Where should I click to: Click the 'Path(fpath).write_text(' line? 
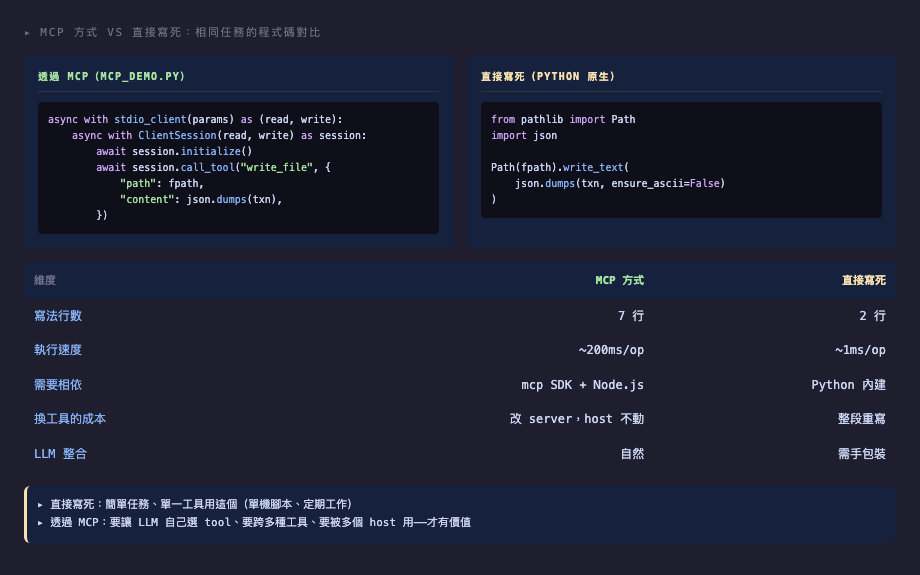point(560,167)
